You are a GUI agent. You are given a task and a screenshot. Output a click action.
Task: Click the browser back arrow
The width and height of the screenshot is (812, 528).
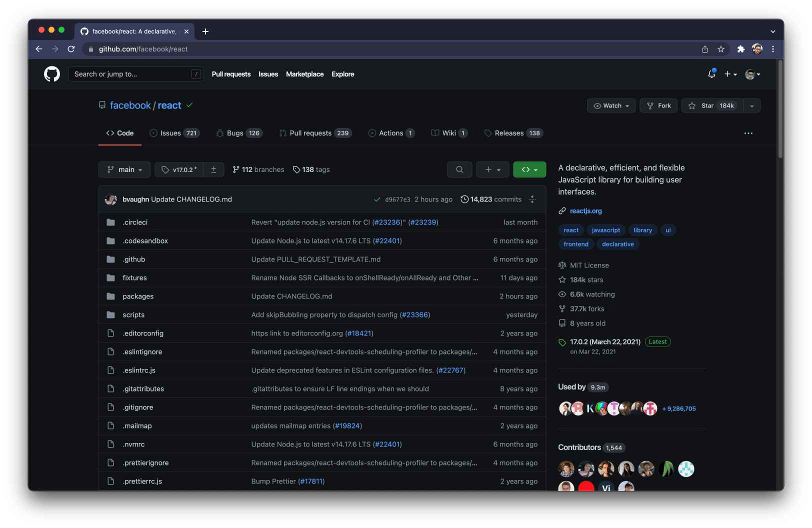pyautogui.click(x=39, y=49)
